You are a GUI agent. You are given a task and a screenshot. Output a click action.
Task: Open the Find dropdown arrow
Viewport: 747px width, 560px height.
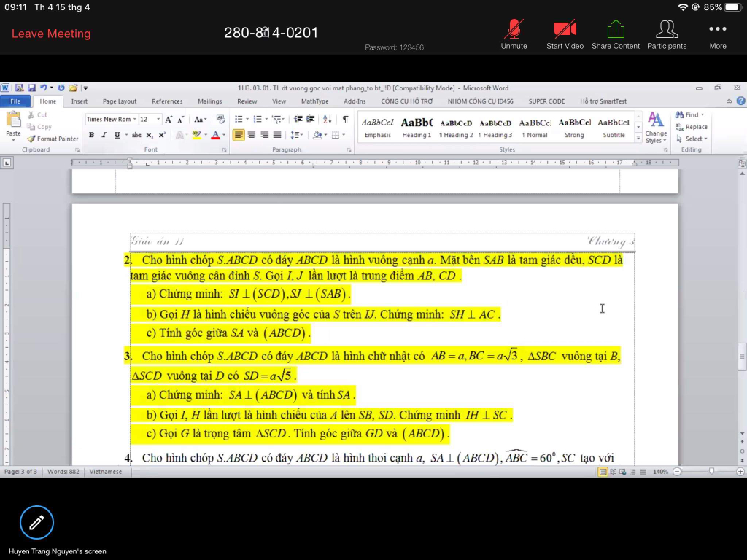(x=703, y=114)
